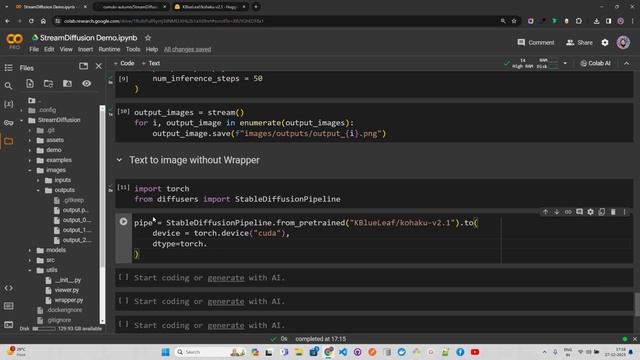Expand the examples folder
Image resolution: width=640 pixels, height=360 pixels.
click(x=30, y=160)
